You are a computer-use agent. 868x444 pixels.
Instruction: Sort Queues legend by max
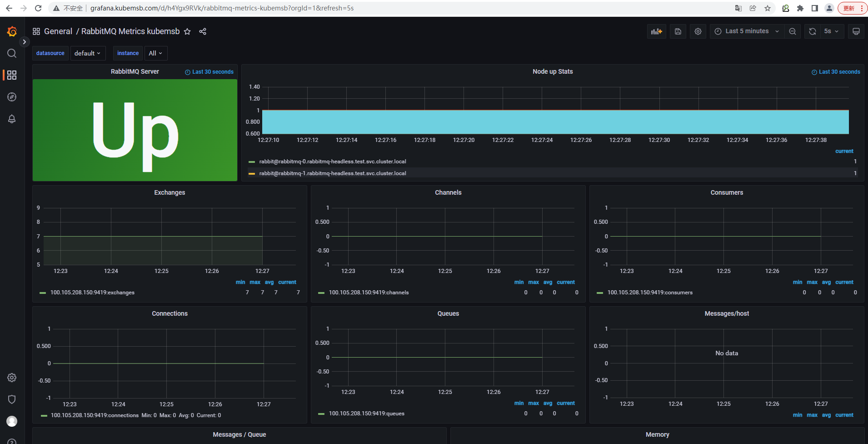(x=534, y=403)
